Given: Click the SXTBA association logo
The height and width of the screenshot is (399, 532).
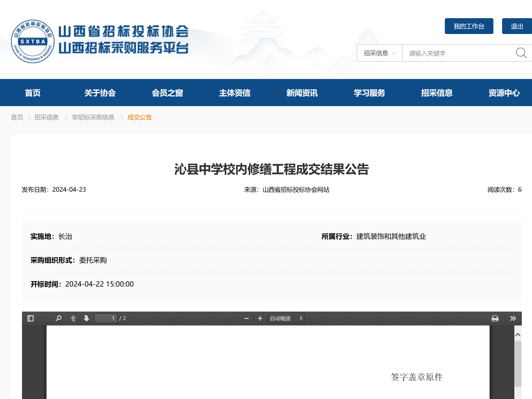Looking at the screenshot, I should coord(33,41).
